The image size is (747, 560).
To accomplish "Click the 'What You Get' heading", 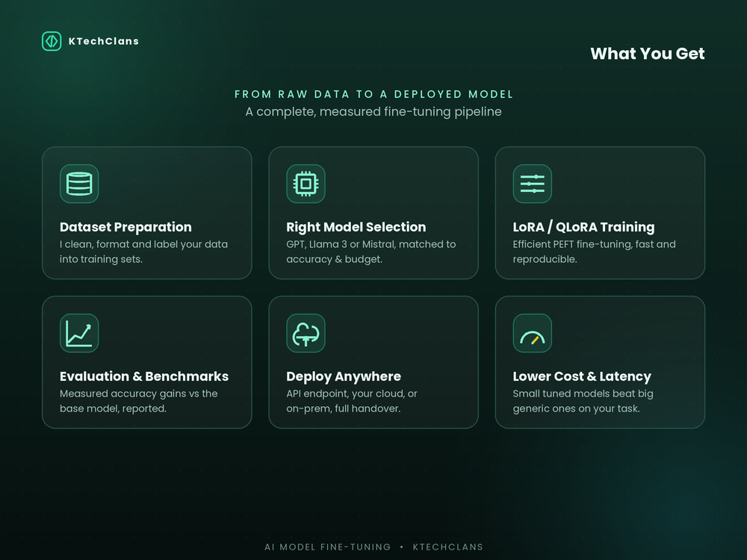I will pos(648,54).
